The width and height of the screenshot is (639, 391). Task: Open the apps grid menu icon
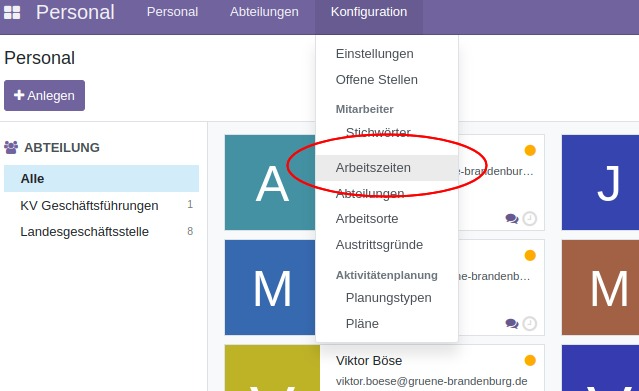tap(12, 12)
